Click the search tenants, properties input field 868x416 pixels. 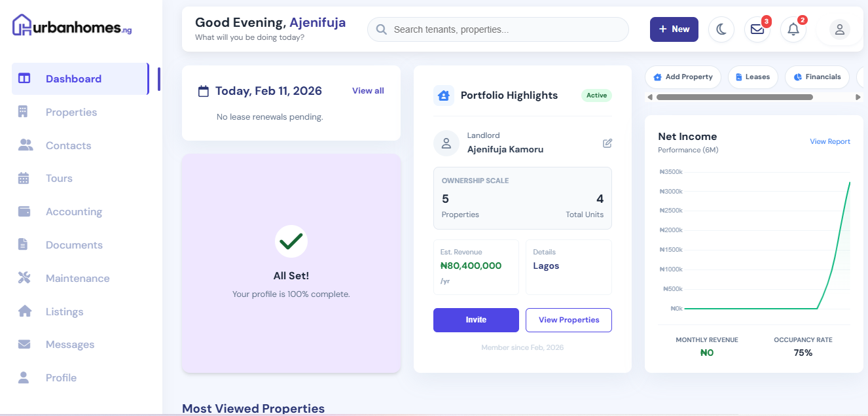click(497, 29)
